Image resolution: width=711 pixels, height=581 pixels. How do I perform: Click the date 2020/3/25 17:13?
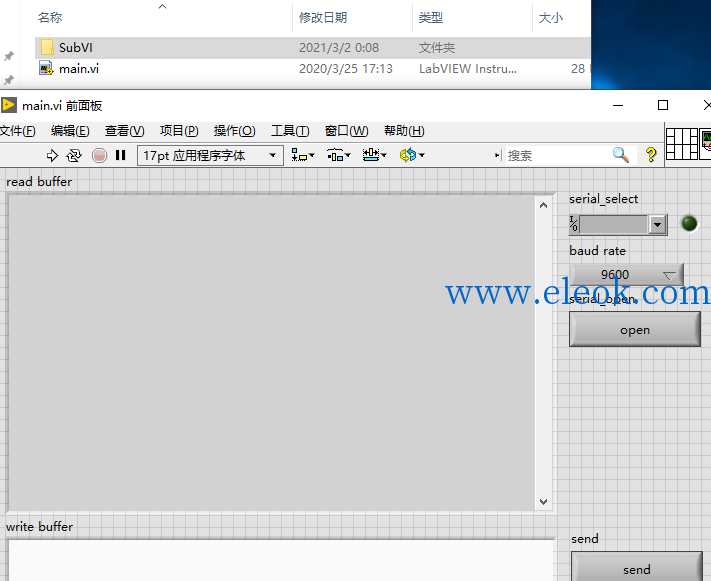[346, 68]
